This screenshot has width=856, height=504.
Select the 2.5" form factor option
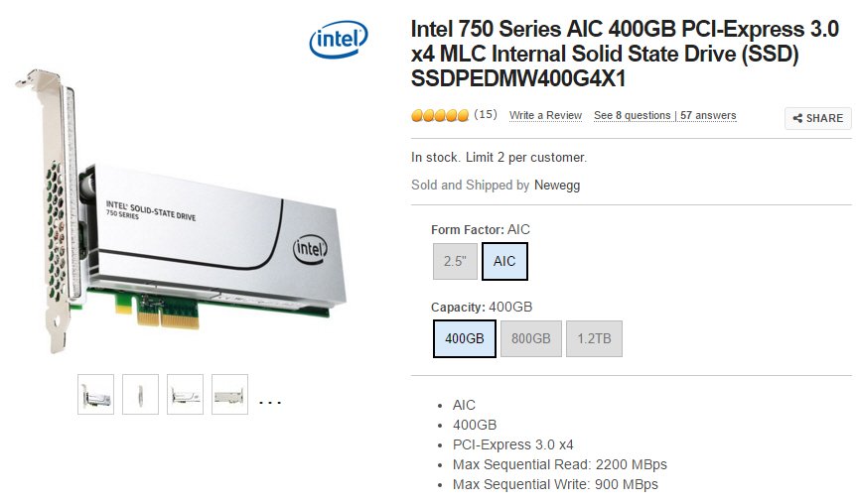(x=455, y=261)
